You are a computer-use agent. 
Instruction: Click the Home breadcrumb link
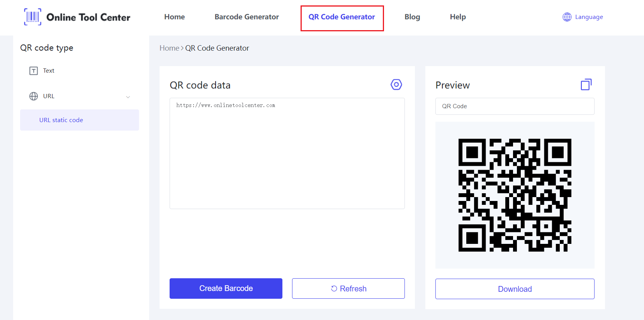point(169,48)
